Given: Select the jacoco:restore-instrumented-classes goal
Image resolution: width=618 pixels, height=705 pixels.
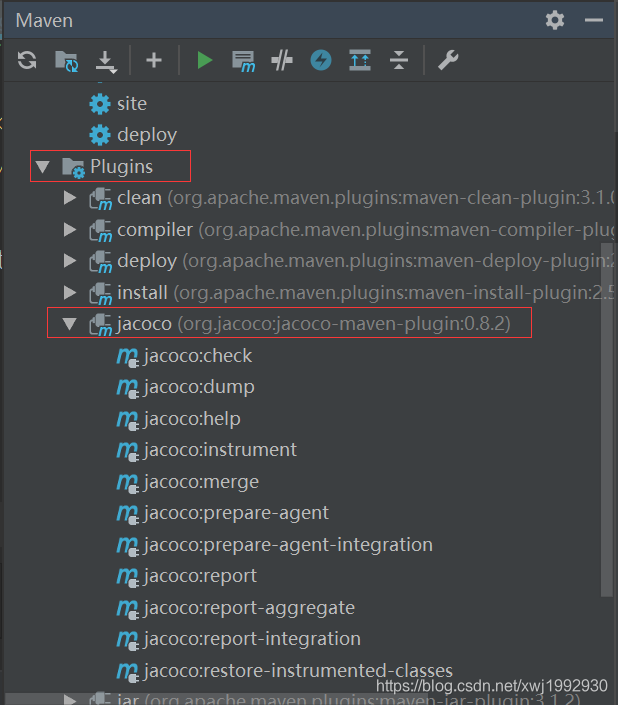Looking at the screenshot, I should click(298, 671).
